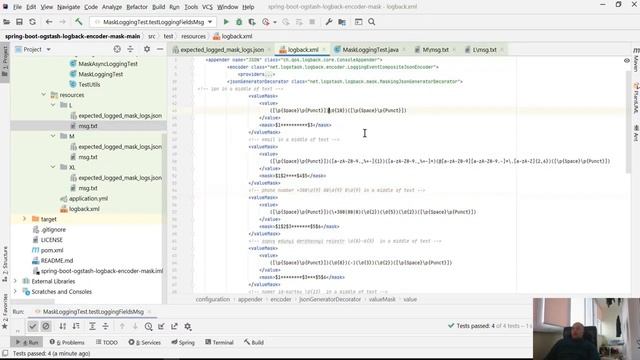Image resolution: width=640 pixels, height=360 pixels.
Task: Navigate Back with the left arrow
Action: click(x=49, y=22)
